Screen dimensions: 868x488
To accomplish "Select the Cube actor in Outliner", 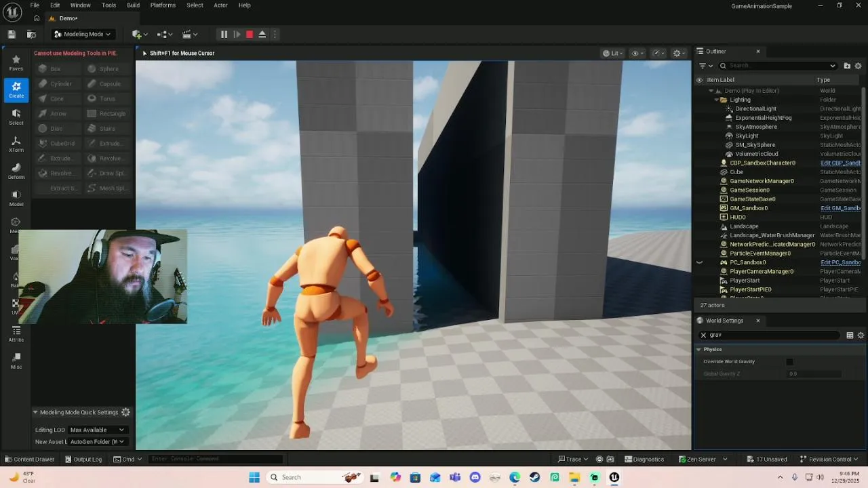I will 736,172.
